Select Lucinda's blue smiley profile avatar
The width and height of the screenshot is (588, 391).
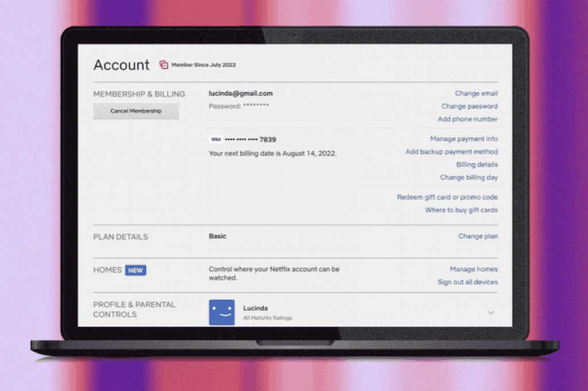point(222,312)
